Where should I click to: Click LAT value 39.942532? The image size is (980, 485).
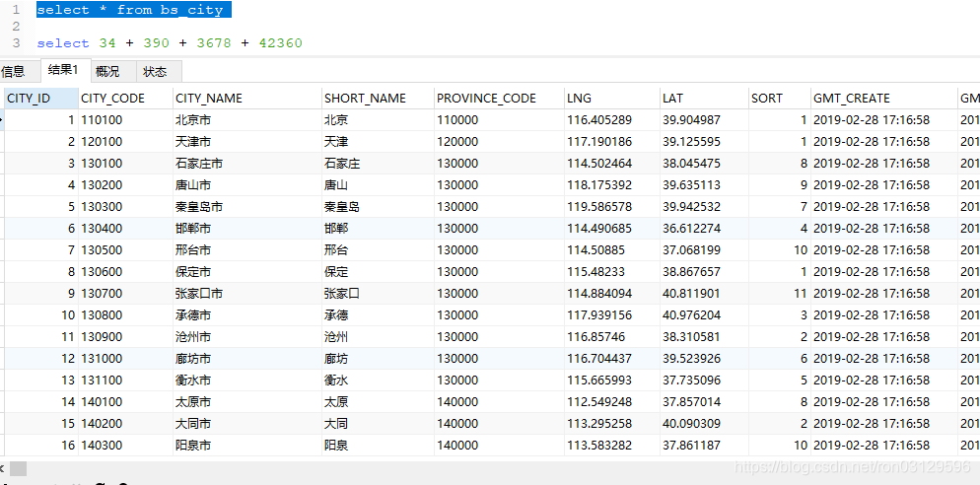tap(704, 207)
